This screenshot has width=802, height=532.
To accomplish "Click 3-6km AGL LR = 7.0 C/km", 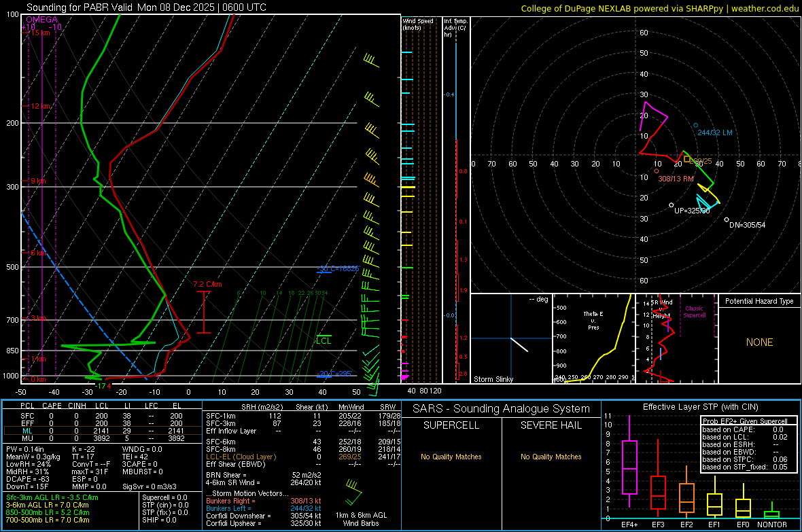I will [48, 505].
